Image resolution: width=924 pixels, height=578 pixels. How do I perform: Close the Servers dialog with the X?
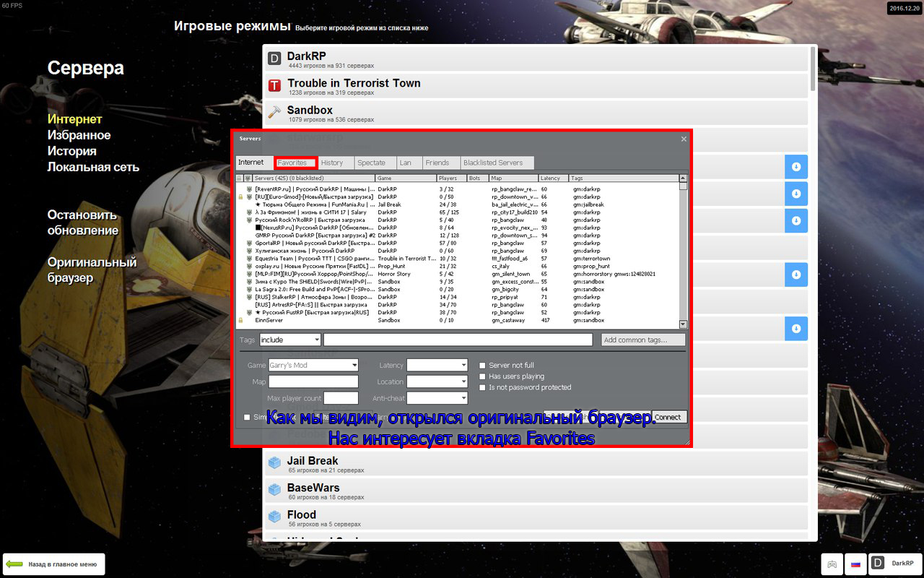tap(684, 139)
